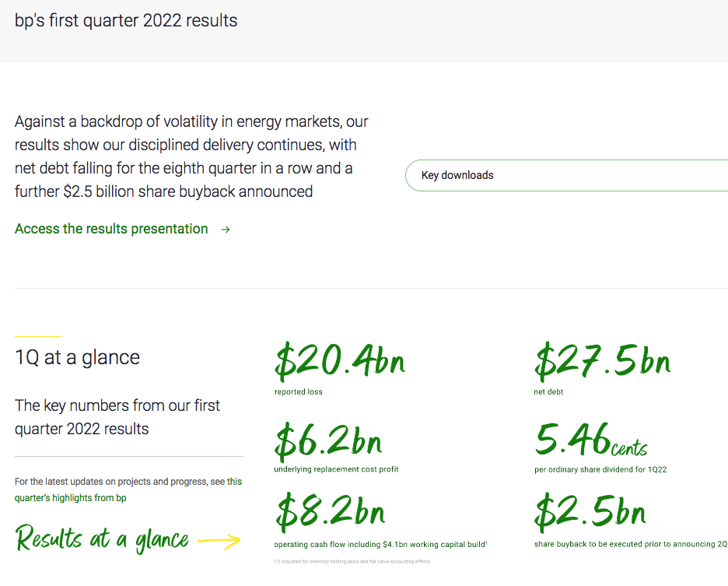
Task: Select the $2.5bn share buyback figure
Action: pos(590,513)
